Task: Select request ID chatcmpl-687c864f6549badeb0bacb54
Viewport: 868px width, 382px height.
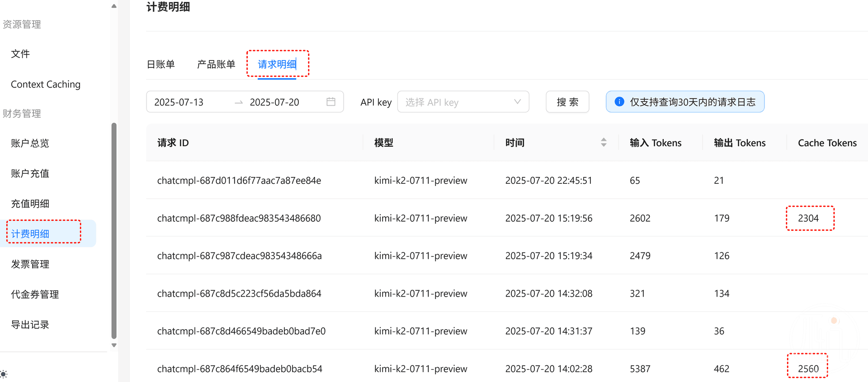Action: [240, 369]
